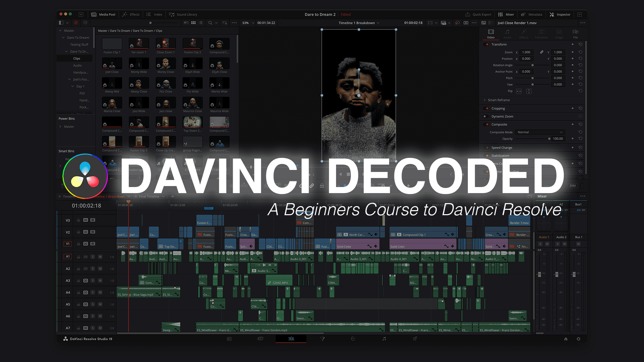
Task: Open the Effects panel
Action: (131, 14)
